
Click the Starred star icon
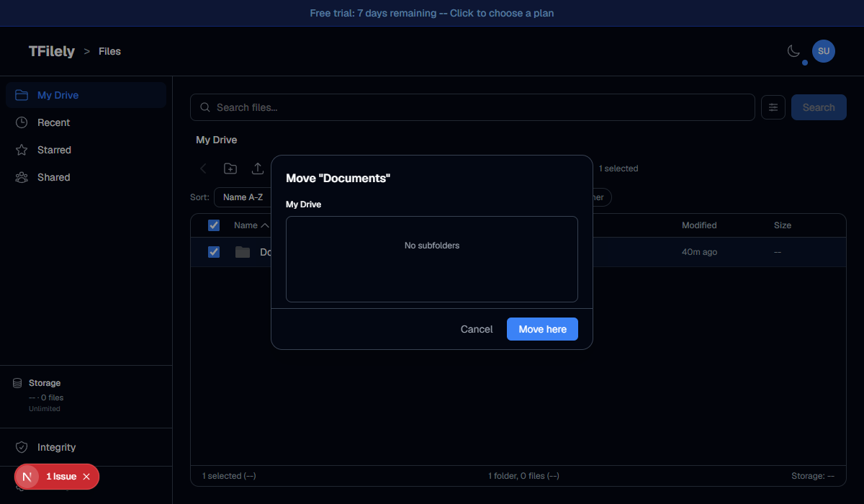[22, 150]
